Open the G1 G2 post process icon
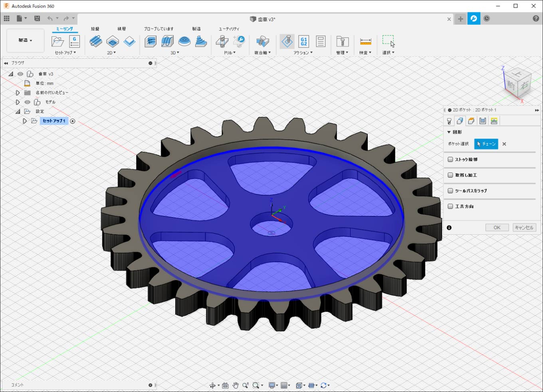 [x=304, y=42]
